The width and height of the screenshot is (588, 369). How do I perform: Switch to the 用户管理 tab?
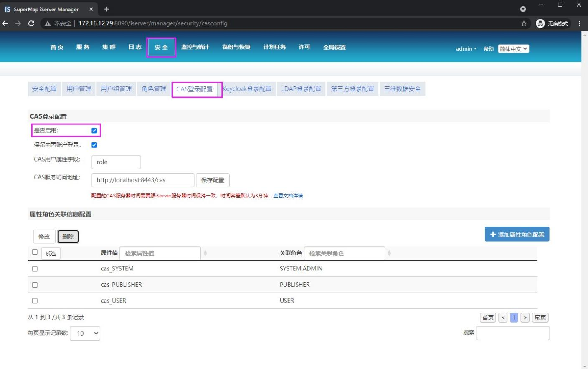[79, 89]
